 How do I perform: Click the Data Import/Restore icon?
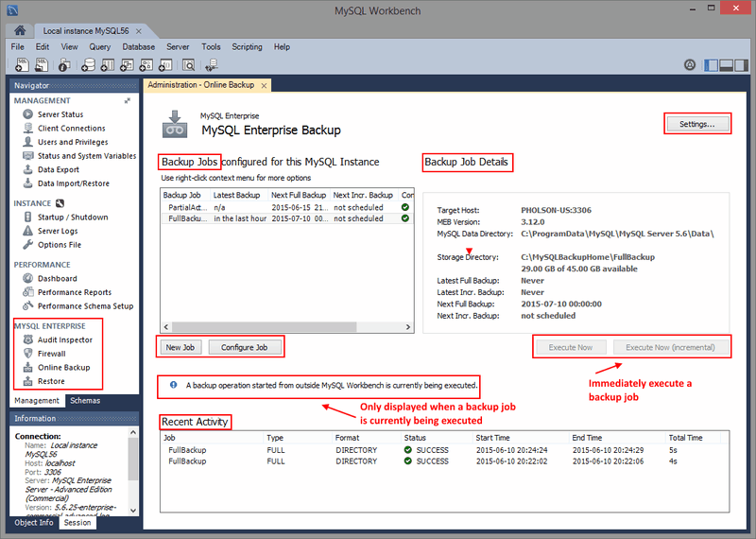[28, 183]
